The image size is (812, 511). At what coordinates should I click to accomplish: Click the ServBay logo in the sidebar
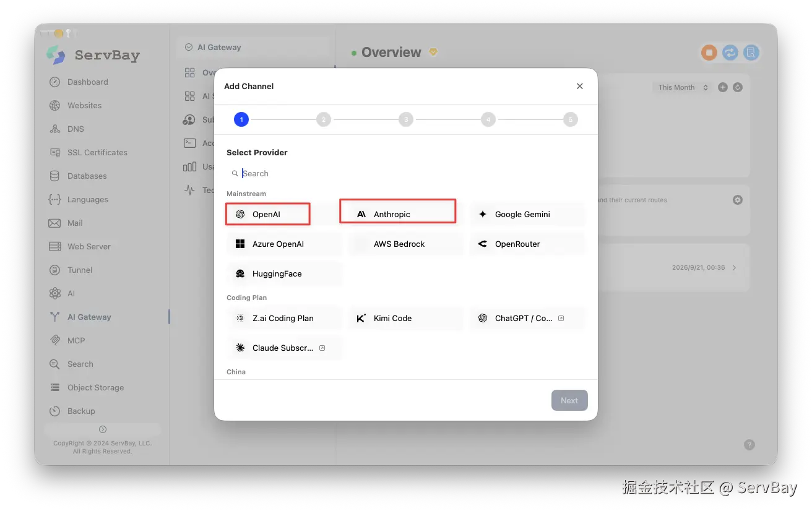click(93, 55)
